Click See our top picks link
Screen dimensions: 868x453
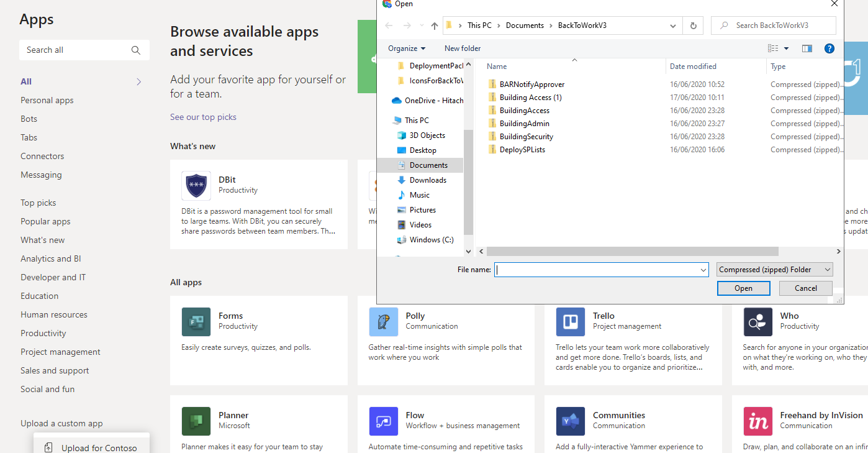pos(203,117)
